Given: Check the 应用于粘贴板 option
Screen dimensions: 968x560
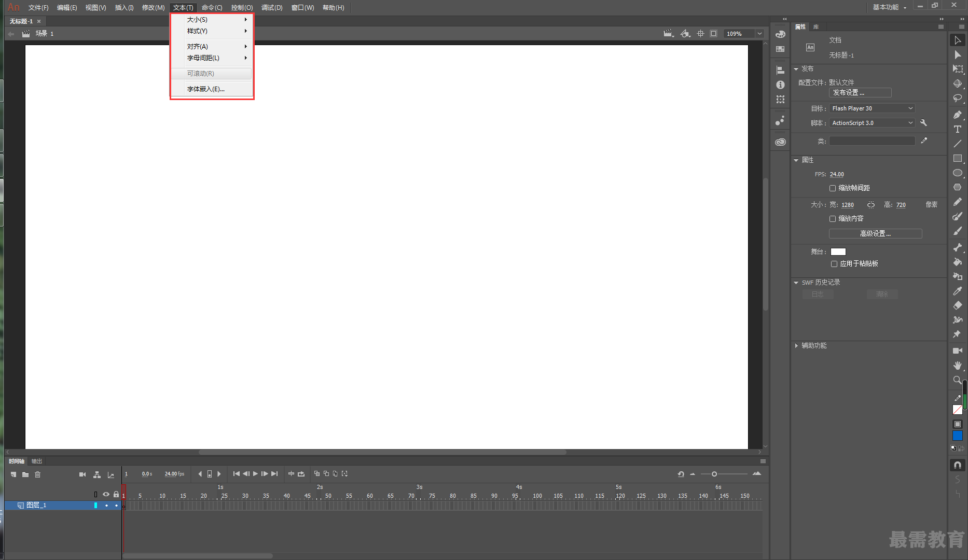Looking at the screenshot, I should [x=834, y=264].
